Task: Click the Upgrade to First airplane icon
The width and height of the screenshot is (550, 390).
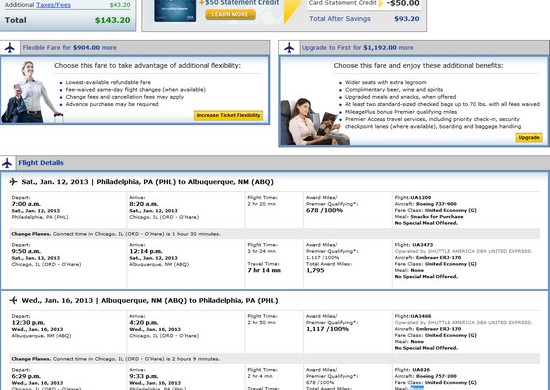Action: (289, 48)
